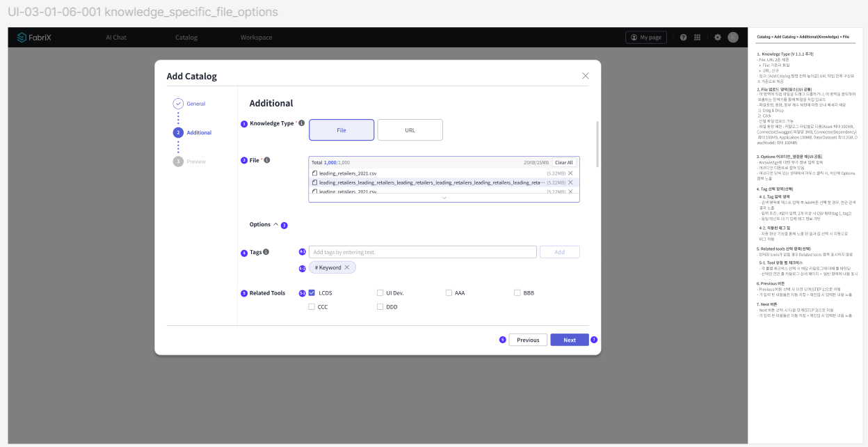Click the Add tag button
This screenshot has height=447, width=868.
560,252
